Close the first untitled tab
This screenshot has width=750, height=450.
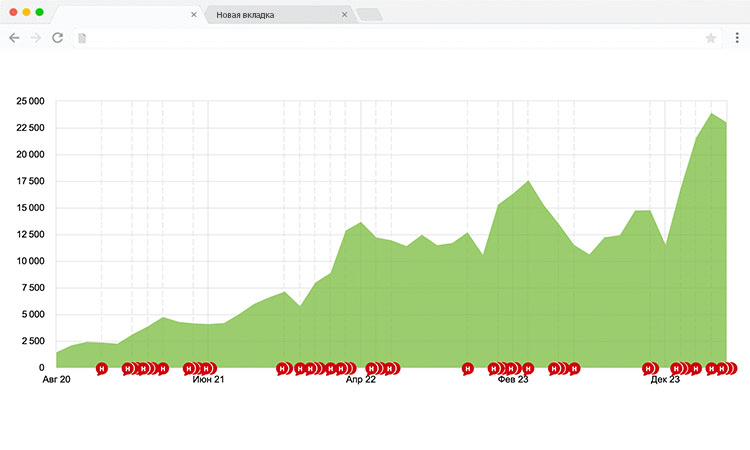click(194, 15)
